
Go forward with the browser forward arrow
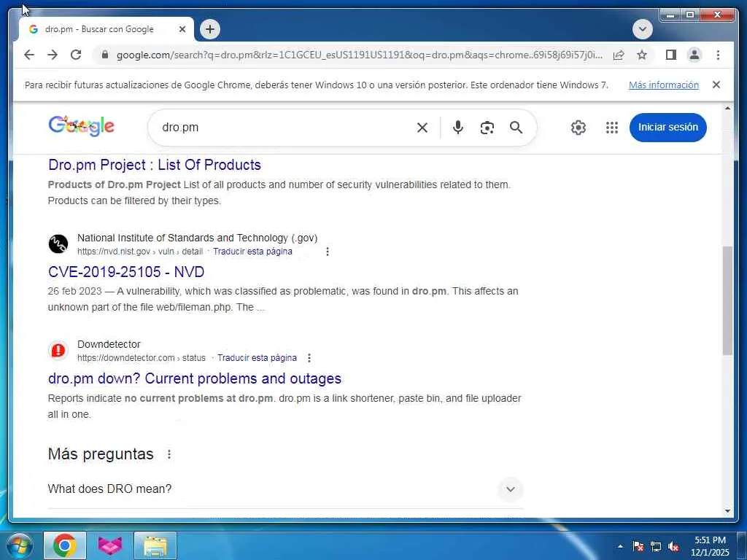pyautogui.click(x=53, y=55)
